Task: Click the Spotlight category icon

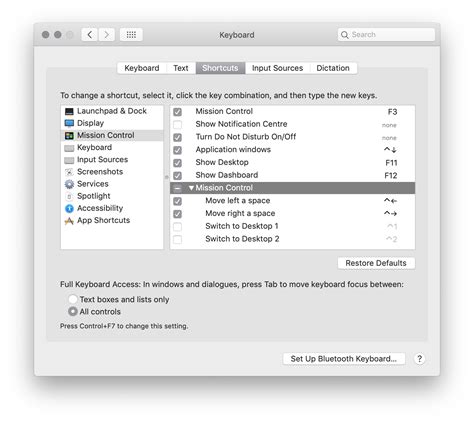Action: [x=69, y=196]
